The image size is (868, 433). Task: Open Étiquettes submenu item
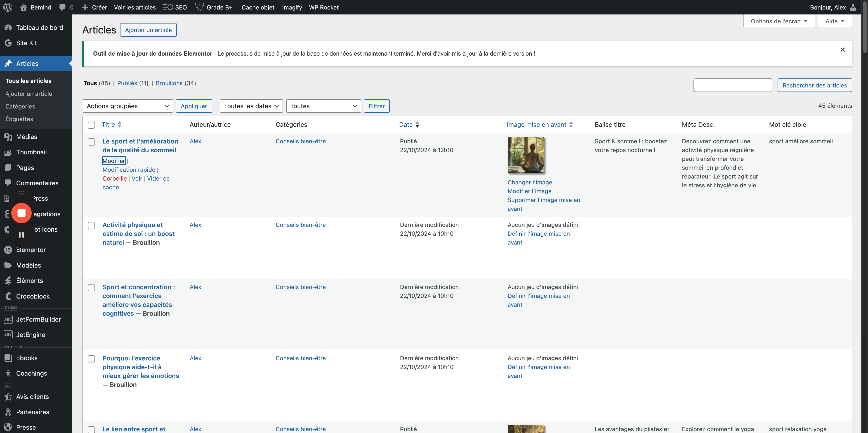tap(19, 119)
